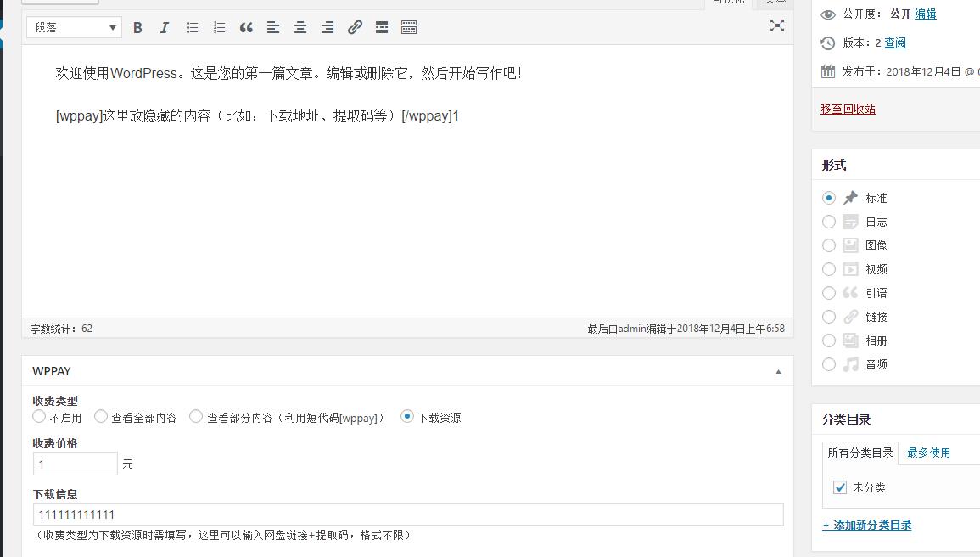Click 编辑 link next to visibility
Image resolution: width=980 pixels, height=557 pixels.
[926, 14]
